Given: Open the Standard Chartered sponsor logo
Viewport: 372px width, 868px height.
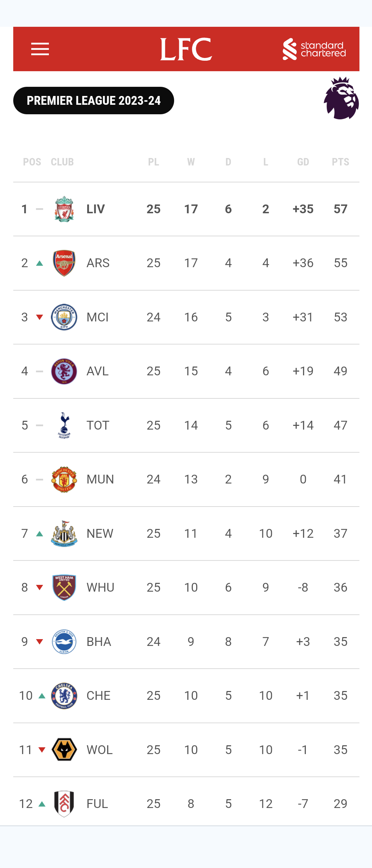Looking at the screenshot, I should [314, 49].
